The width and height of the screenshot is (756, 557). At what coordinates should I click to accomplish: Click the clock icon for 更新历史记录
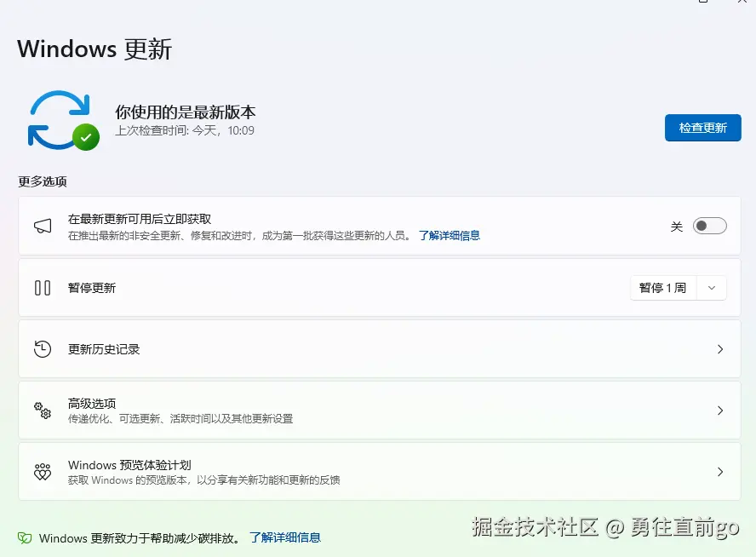[x=43, y=348]
